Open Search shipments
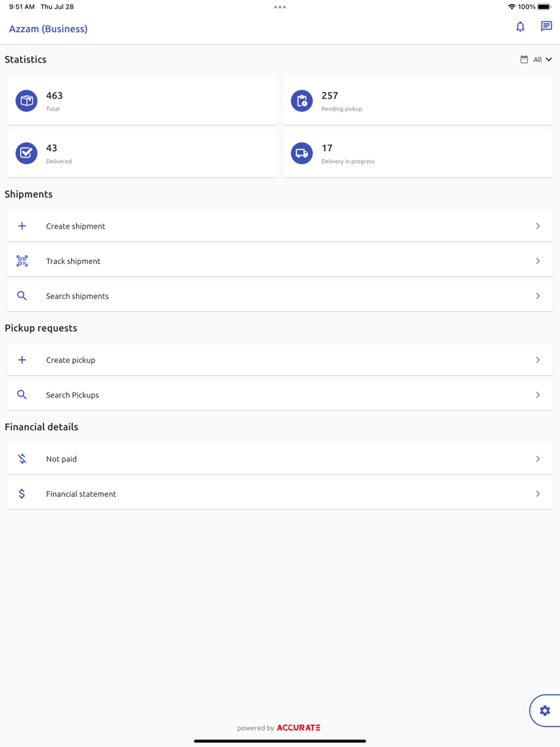This screenshot has width=560, height=747. click(78, 296)
